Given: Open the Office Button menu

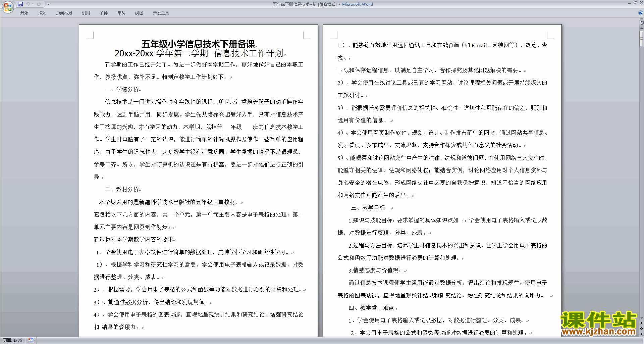Looking at the screenshot, I should [x=7, y=7].
